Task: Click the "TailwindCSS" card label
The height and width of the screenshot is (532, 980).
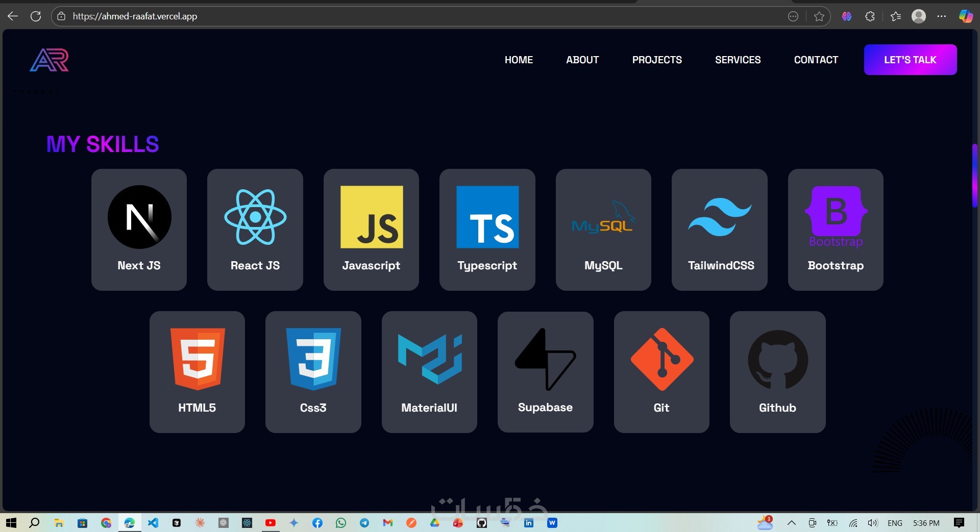Action: [721, 265]
